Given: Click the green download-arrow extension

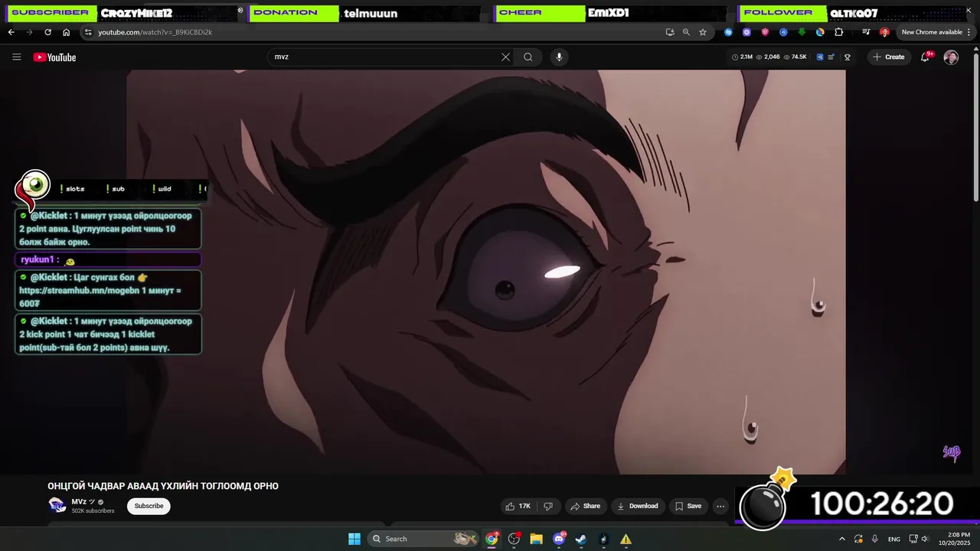Looking at the screenshot, I should pyautogui.click(x=802, y=32).
